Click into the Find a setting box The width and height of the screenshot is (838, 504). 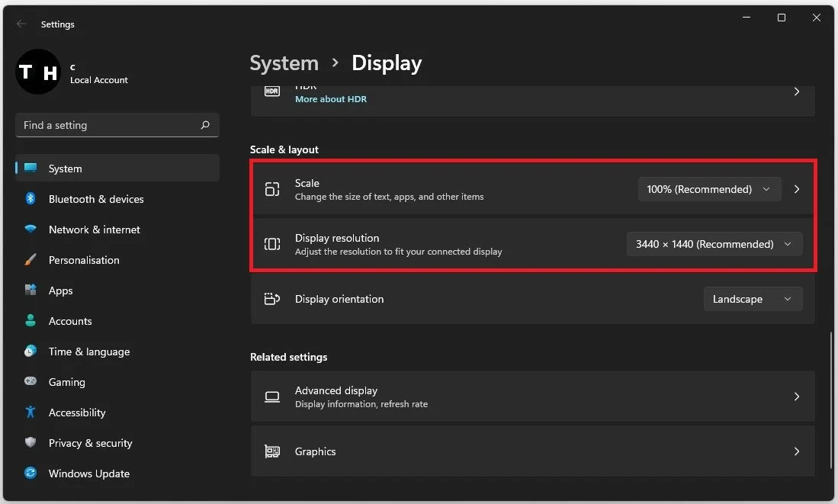coord(117,125)
